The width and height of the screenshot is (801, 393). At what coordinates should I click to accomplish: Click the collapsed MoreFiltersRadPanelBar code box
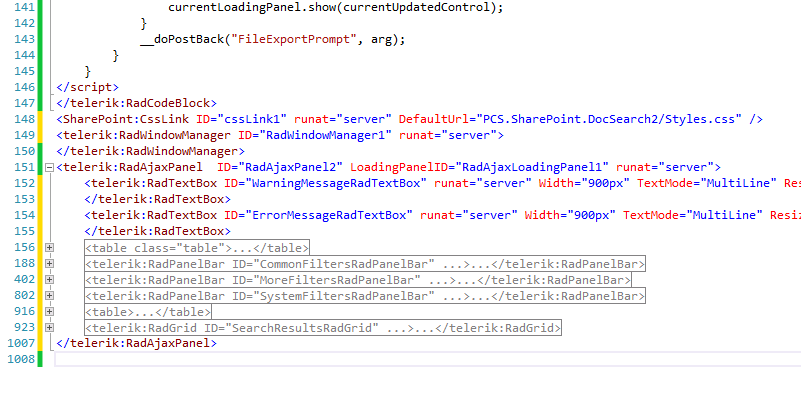point(358,280)
